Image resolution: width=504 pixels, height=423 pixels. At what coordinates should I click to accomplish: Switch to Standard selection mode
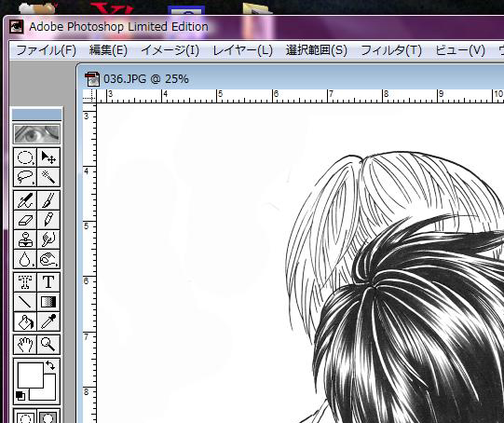point(25,416)
